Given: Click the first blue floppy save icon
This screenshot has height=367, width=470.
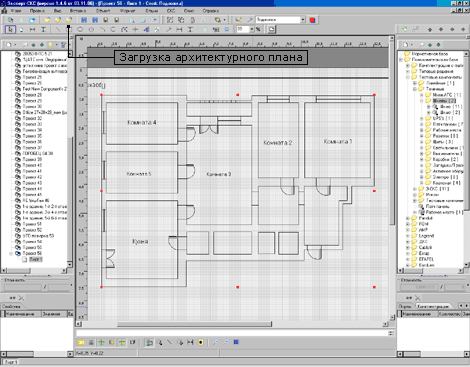Looking at the screenshot, I should (84, 20).
